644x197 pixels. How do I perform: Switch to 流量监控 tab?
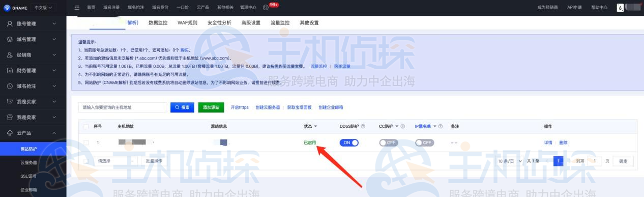pyautogui.click(x=280, y=23)
